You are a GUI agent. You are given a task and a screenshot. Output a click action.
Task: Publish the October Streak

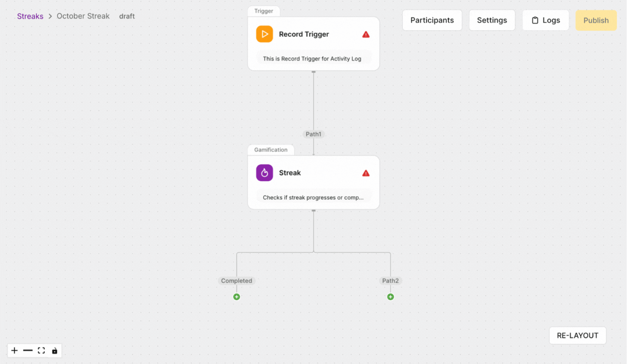coord(596,20)
